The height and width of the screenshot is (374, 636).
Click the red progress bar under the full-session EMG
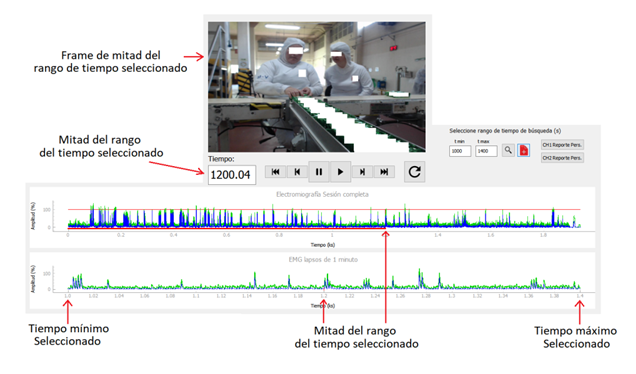[227, 229]
